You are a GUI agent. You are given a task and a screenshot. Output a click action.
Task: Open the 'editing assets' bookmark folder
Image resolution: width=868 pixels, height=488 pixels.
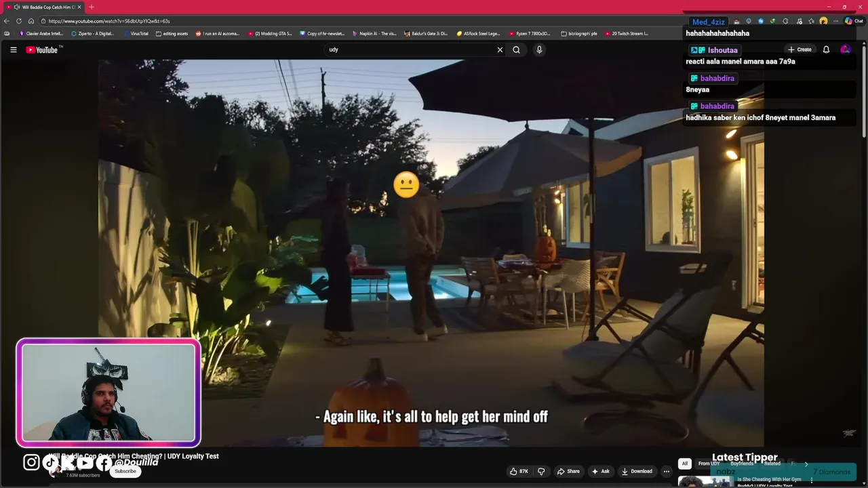(x=172, y=33)
